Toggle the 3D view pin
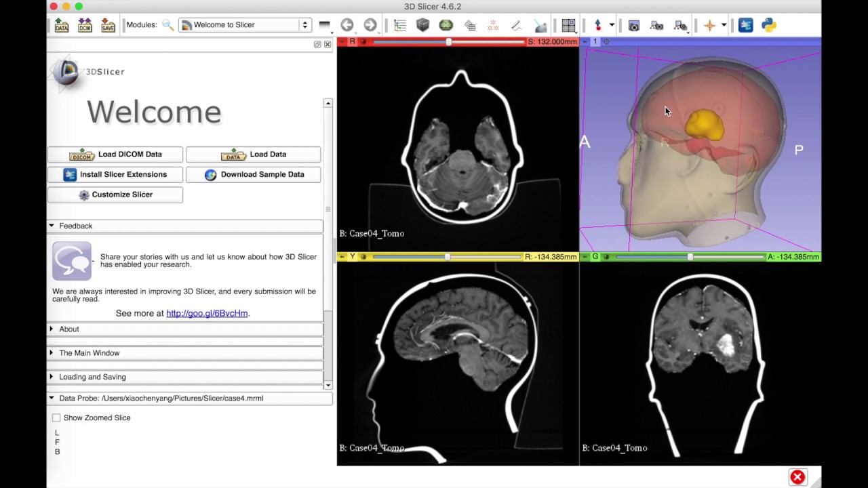The height and width of the screenshot is (488, 868). point(585,42)
